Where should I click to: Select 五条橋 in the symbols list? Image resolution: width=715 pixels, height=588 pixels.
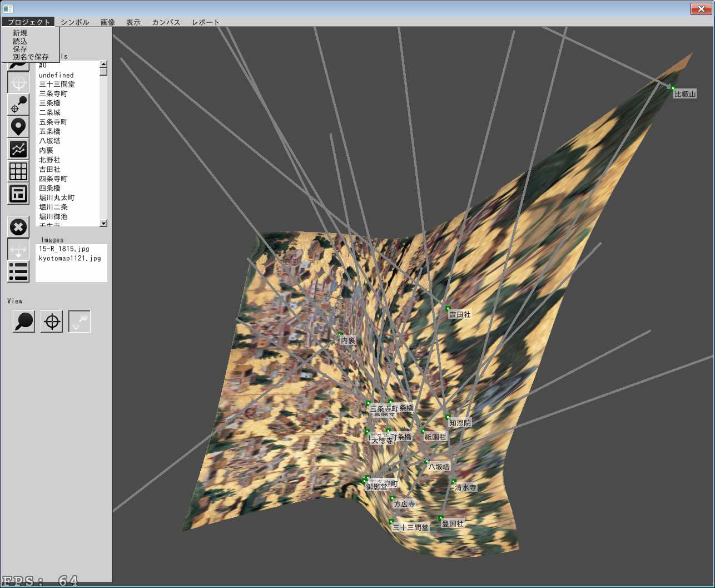click(67, 132)
